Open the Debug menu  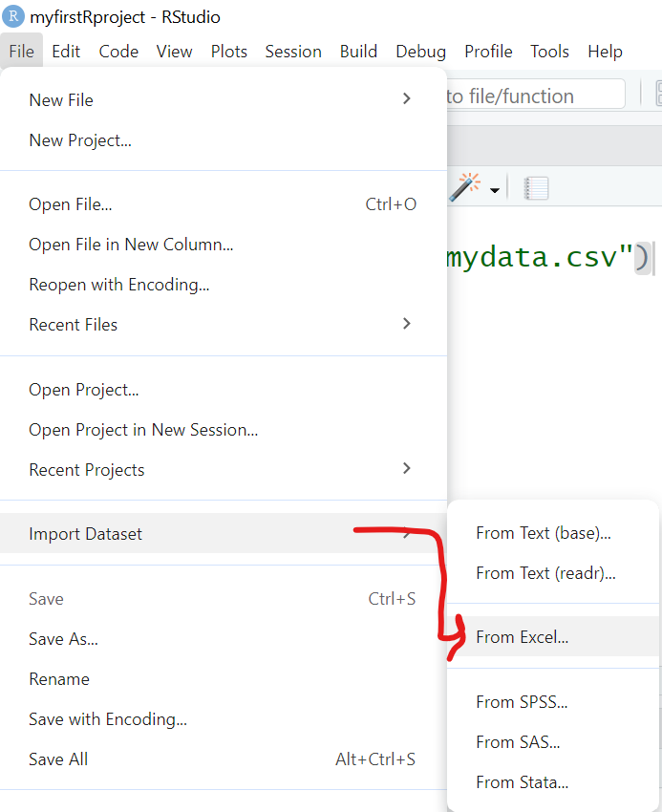[420, 52]
